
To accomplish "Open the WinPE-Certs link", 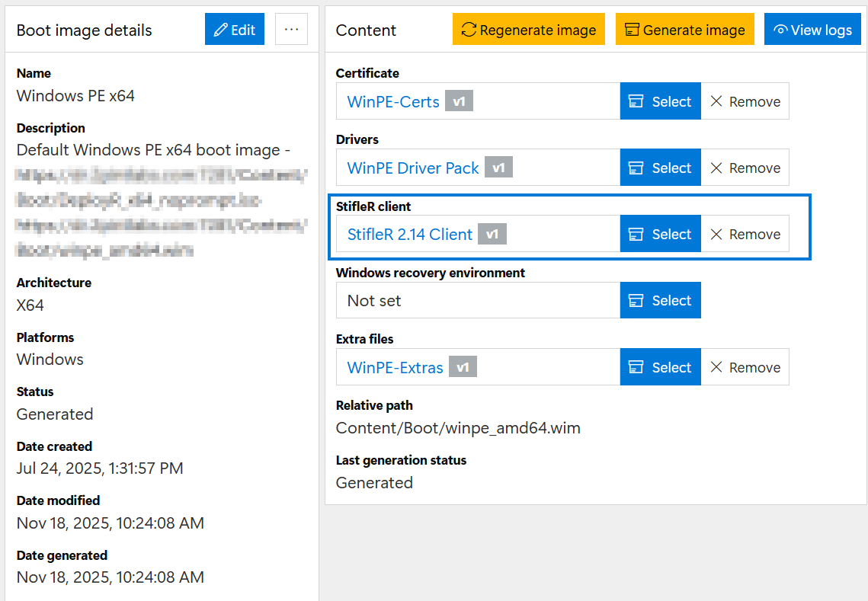I will tap(393, 102).
